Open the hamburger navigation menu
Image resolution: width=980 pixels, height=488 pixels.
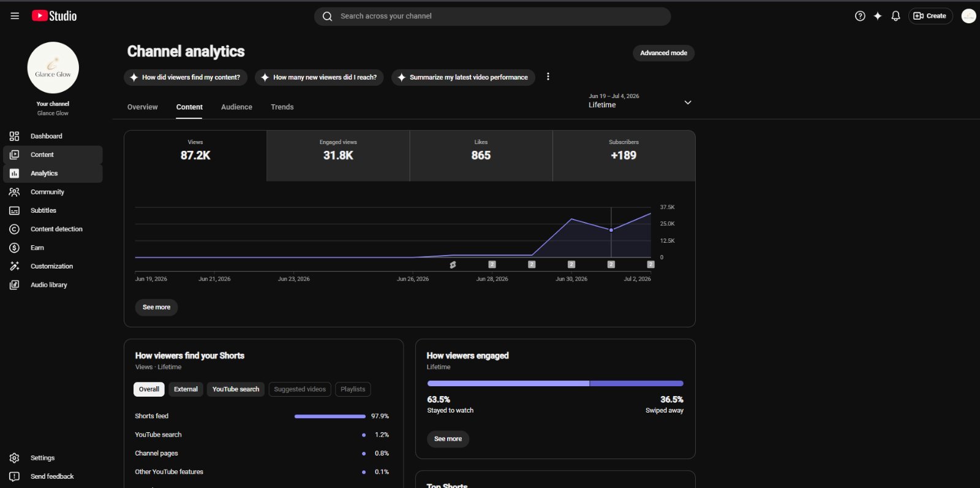(15, 16)
